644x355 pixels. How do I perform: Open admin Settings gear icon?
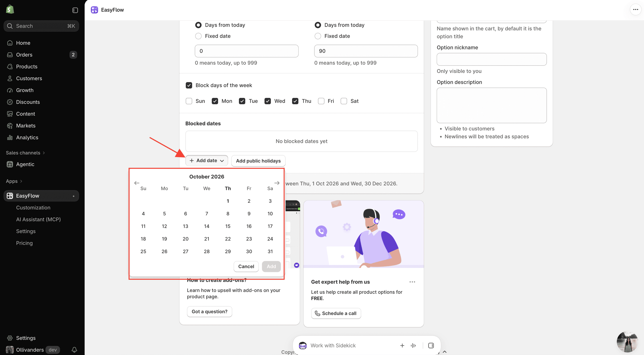pos(10,338)
